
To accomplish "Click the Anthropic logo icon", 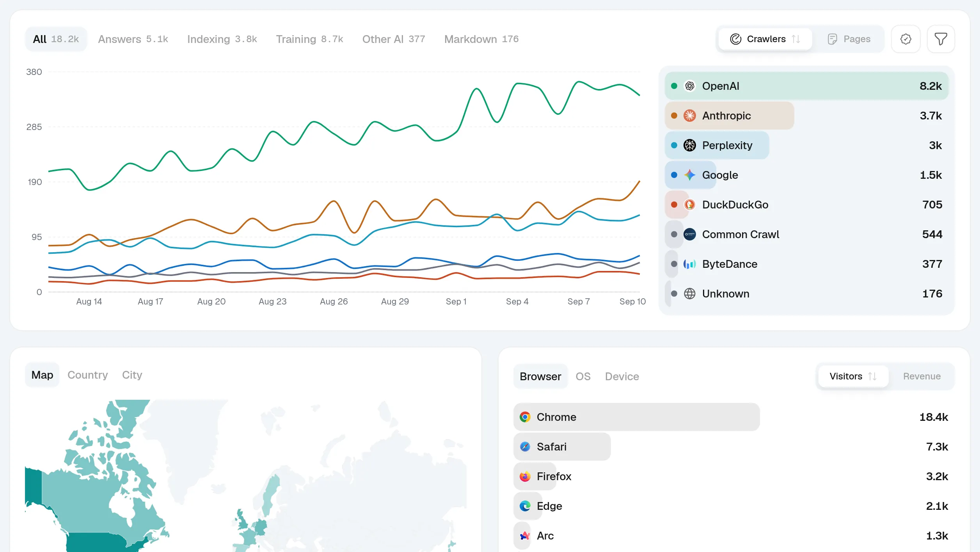I will click(689, 116).
